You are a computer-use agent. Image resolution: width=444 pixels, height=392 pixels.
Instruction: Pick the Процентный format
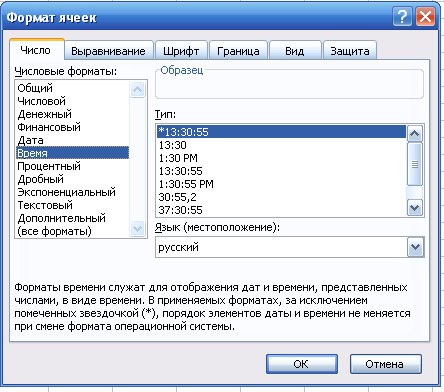(72, 166)
